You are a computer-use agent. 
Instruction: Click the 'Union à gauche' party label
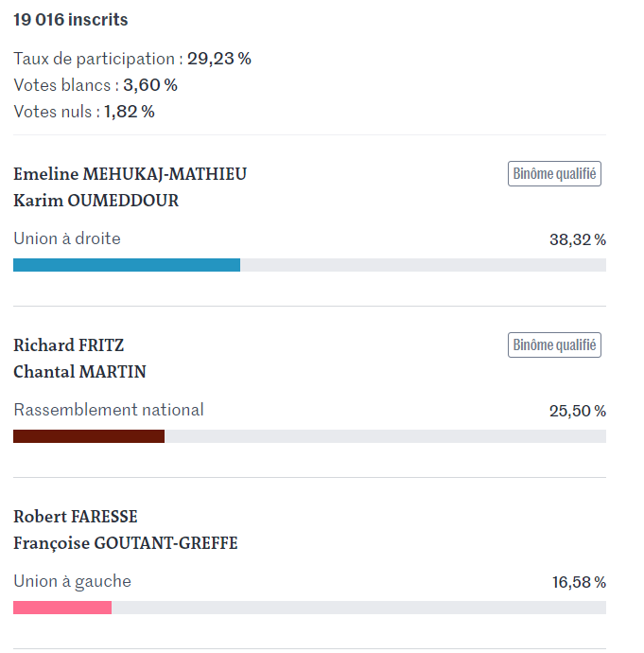[x=73, y=581]
